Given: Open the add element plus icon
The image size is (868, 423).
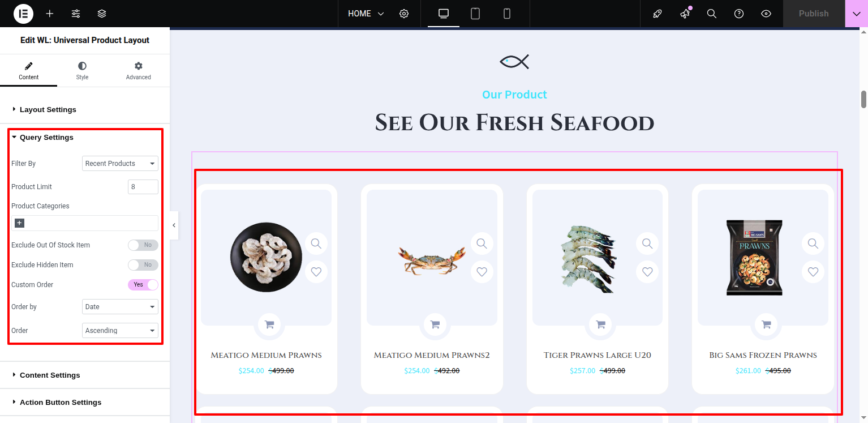Looking at the screenshot, I should 50,14.
